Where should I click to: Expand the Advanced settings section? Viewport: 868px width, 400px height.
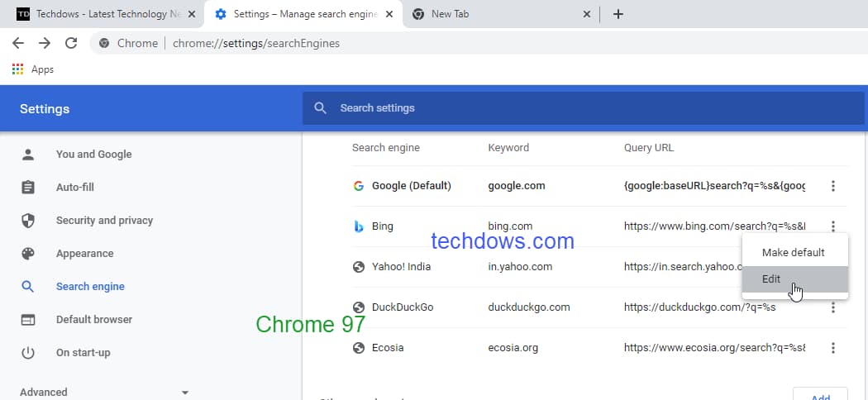pos(104,393)
